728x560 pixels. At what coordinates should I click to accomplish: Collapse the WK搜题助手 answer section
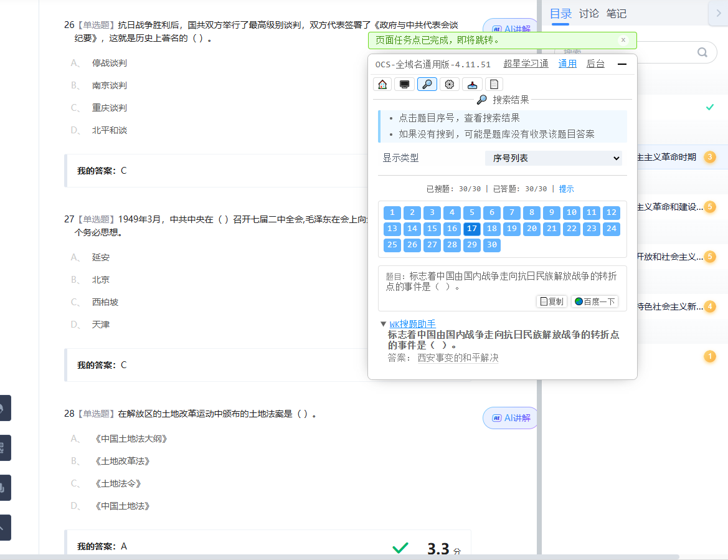pos(384,323)
